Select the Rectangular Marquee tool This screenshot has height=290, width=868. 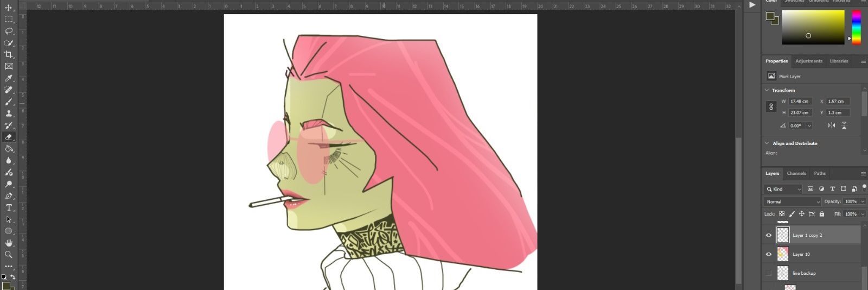pos(9,19)
